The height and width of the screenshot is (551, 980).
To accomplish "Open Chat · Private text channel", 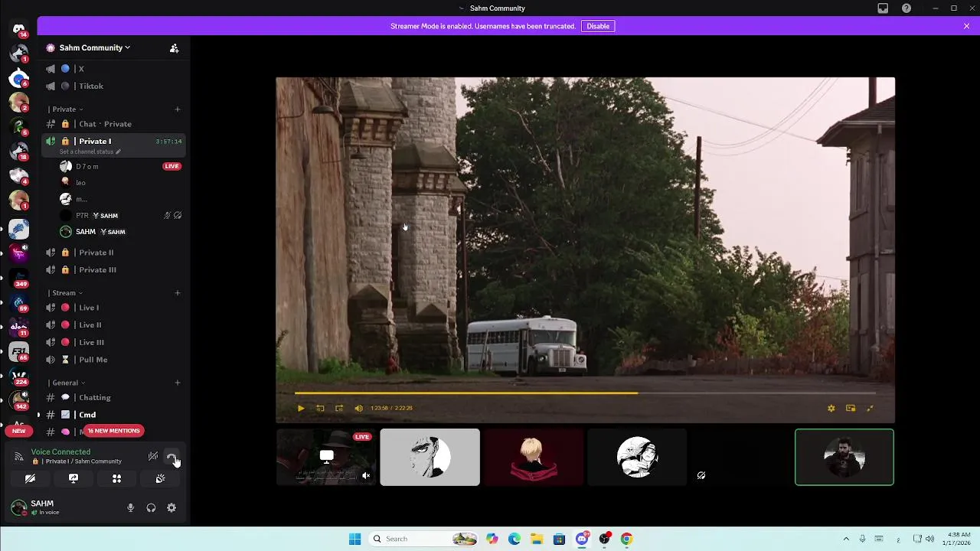I will pyautogui.click(x=113, y=124).
